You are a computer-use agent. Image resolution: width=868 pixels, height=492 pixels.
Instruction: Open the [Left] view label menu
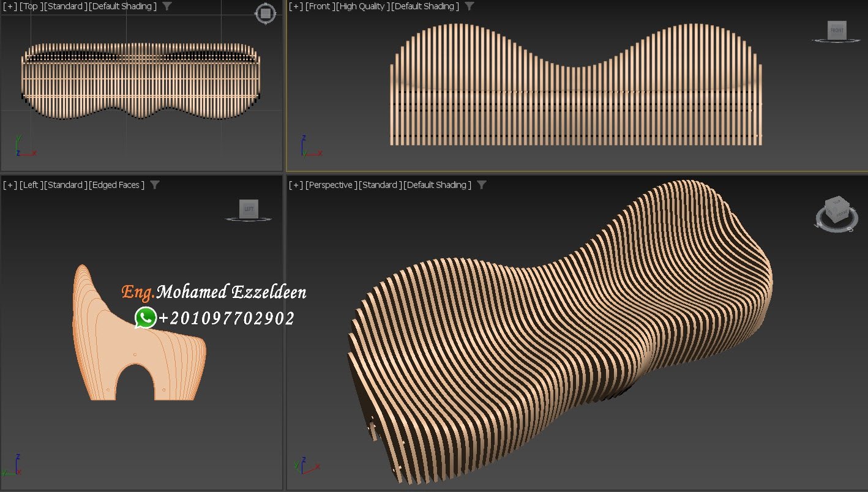[x=31, y=185]
